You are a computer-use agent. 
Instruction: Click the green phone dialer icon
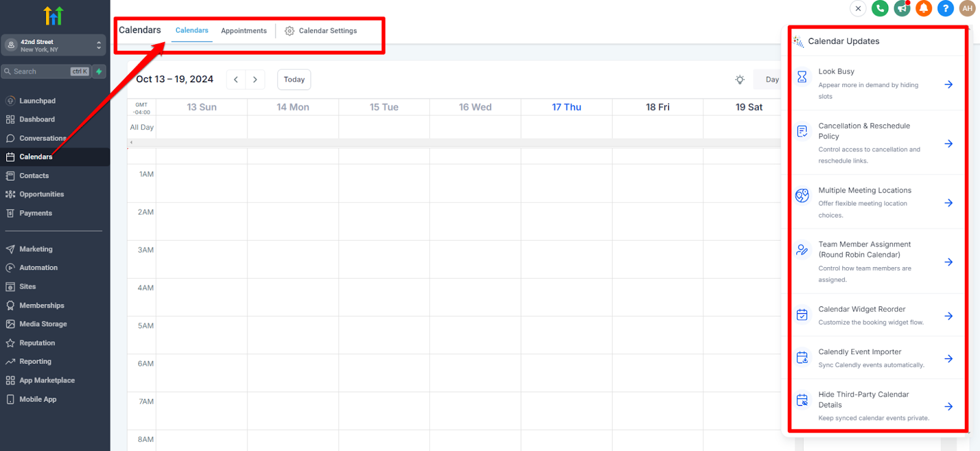tap(880, 9)
